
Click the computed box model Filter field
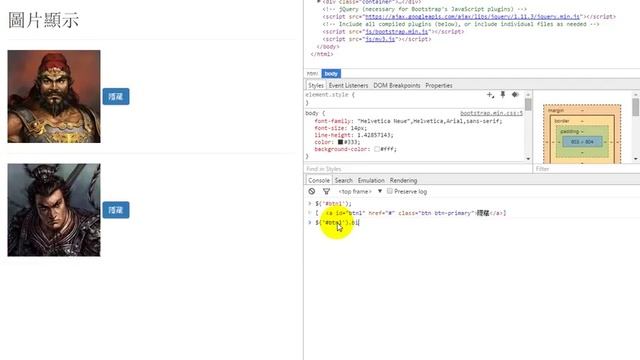pyautogui.click(x=586, y=169)
